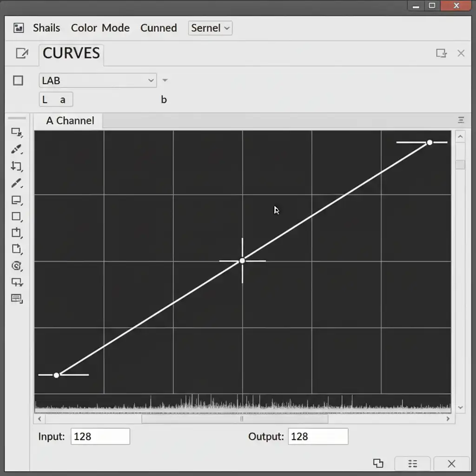Open the Color Mode menu

pyautogui.click(x=100, y=28)
